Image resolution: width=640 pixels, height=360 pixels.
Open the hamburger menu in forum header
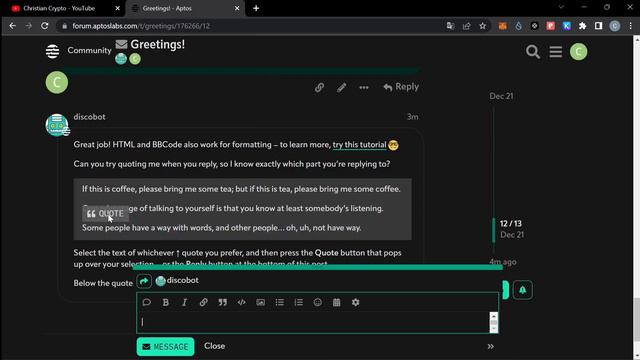coord(556,52)
